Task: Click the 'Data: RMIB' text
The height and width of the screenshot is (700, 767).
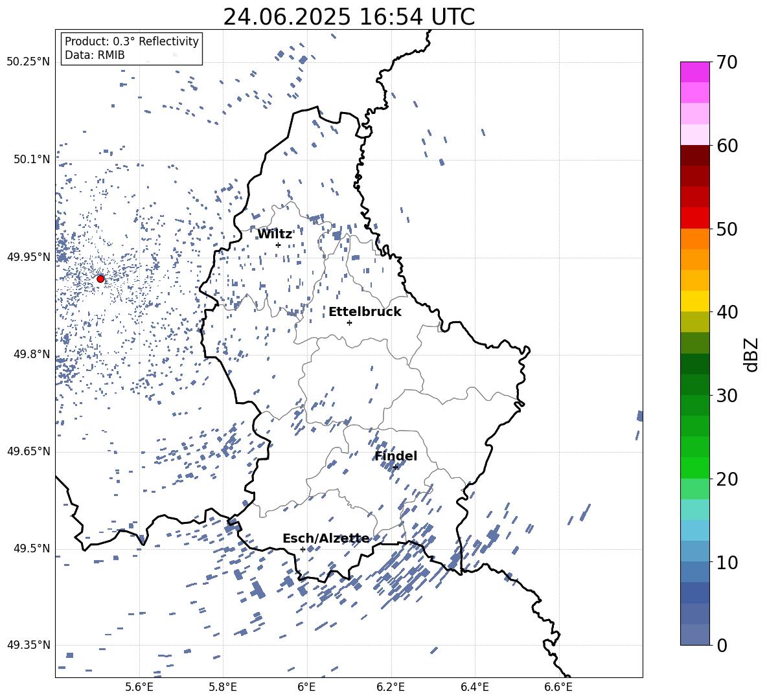Action: pyautogui.click(x=95, y=55)
